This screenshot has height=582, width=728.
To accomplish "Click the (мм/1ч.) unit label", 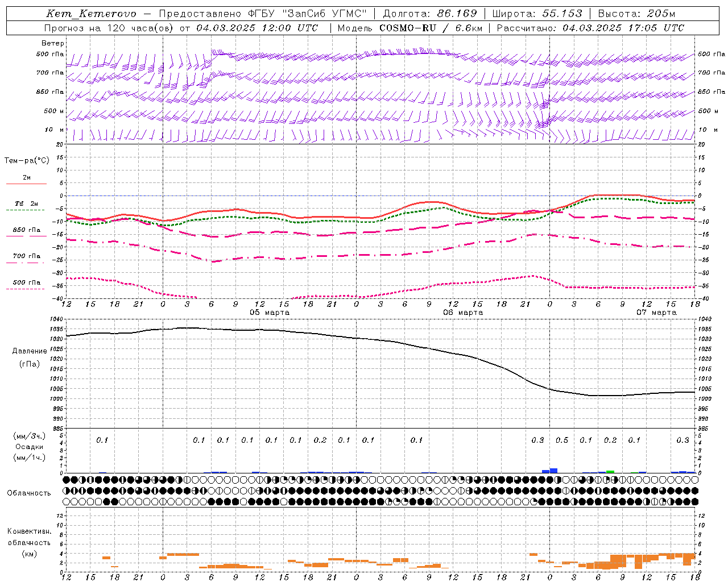I will [30, 458].
